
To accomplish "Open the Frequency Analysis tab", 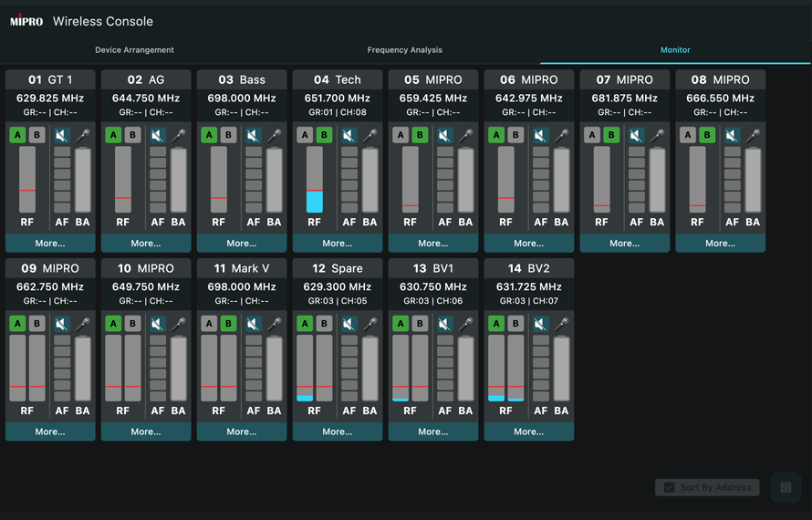I will (x=404, y=50).
